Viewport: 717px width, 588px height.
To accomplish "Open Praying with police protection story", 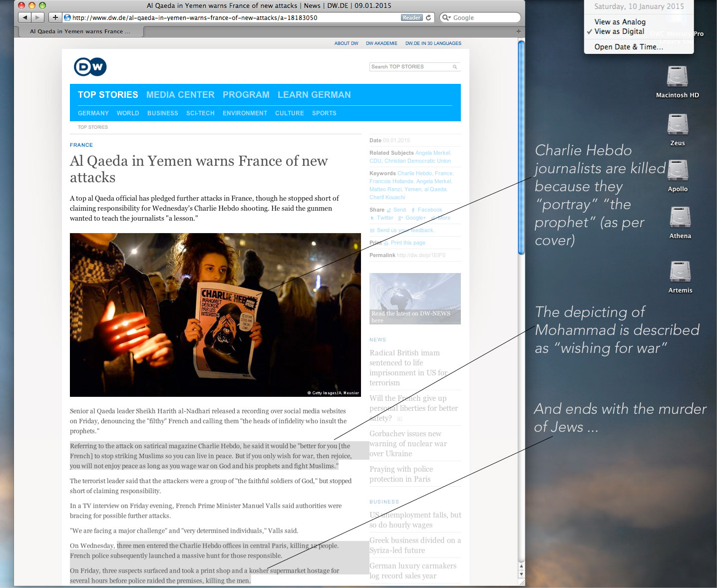I will 401,474.
